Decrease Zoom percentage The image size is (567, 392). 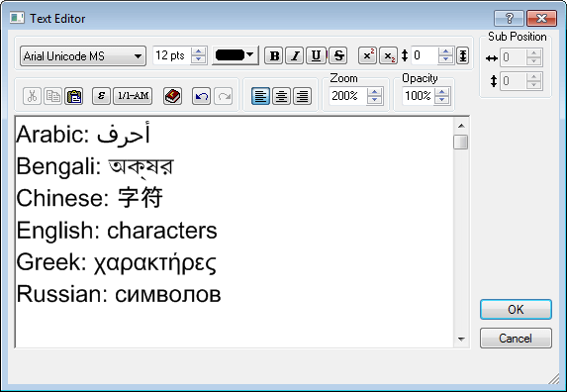click(x=375, y=101)
